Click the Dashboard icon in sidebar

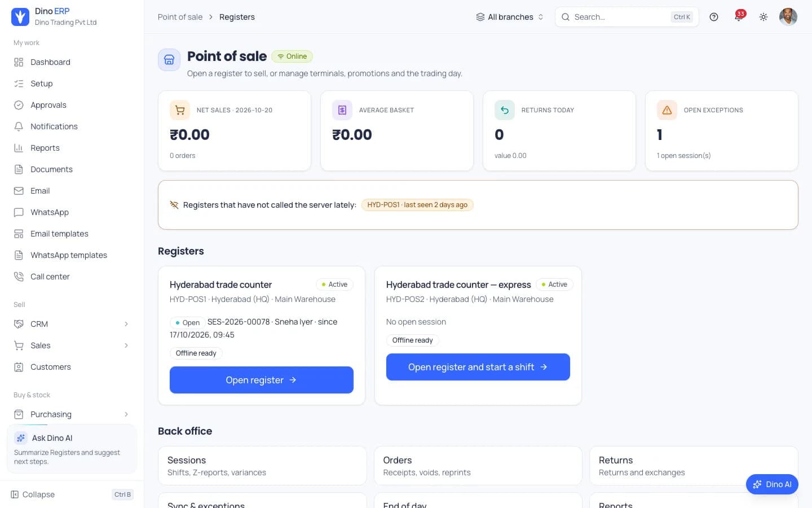19,62
